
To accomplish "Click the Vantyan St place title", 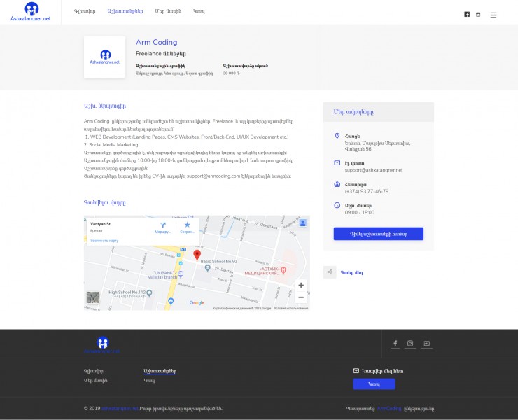I will [100, 224].
